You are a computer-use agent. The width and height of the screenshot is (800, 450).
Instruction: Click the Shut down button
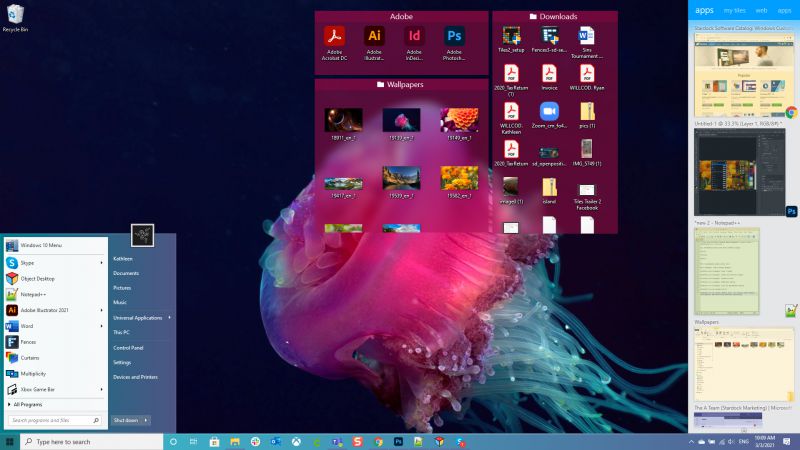[125, 420]
